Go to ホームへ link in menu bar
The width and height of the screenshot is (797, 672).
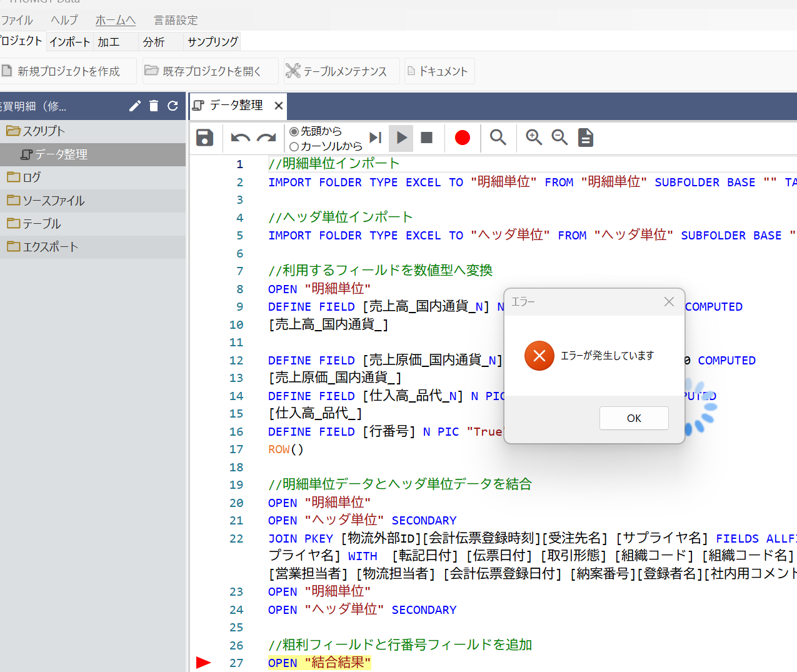click(x=116, y=20)
